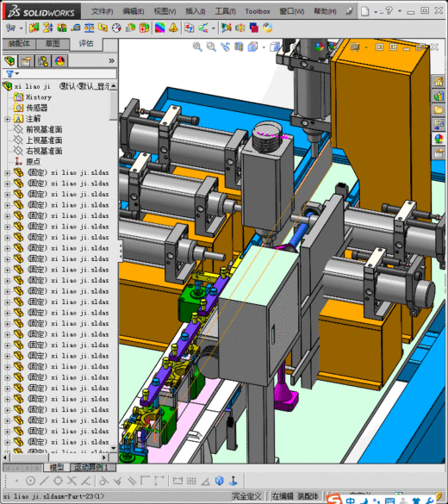The image size is (448, 504).
Task: Open the SolidWorks Resources home icon
Action: [439, 82]
